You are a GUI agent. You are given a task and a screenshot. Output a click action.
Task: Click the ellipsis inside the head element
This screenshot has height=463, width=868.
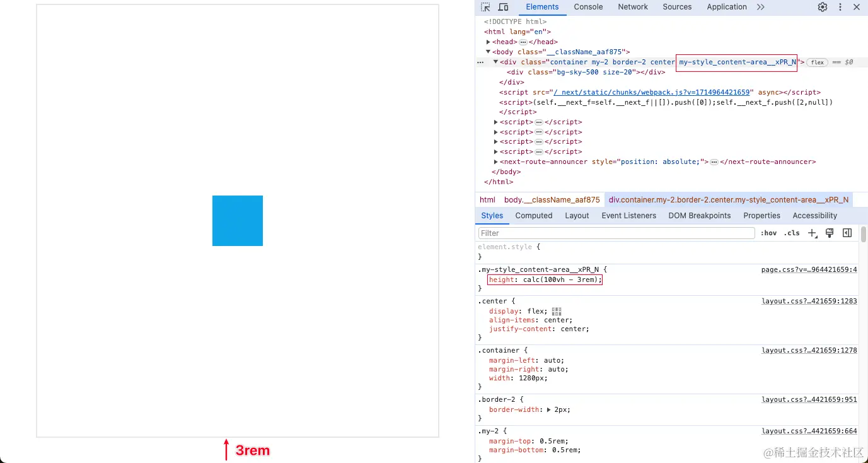[523, 42]
